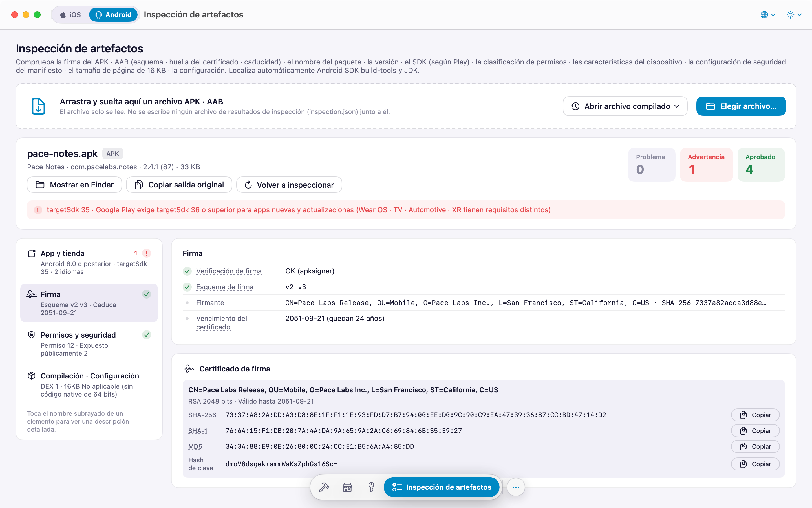Click the file drop download icon
Screen dimensions: 812x508
click(x=38, y=106)
